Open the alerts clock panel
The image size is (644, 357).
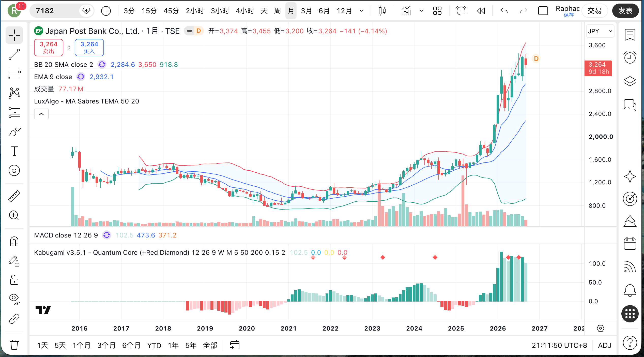pyautogui.click(x=630, y=57)
